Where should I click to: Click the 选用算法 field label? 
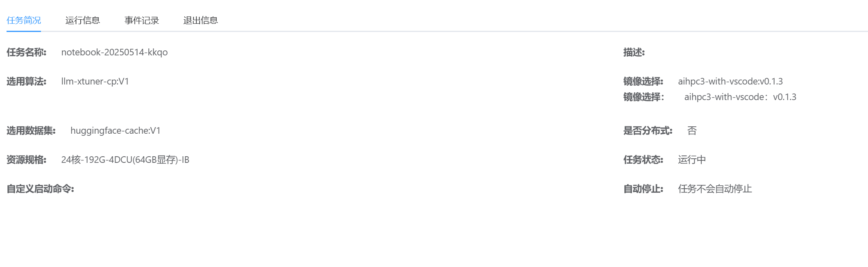click(27, 82)
